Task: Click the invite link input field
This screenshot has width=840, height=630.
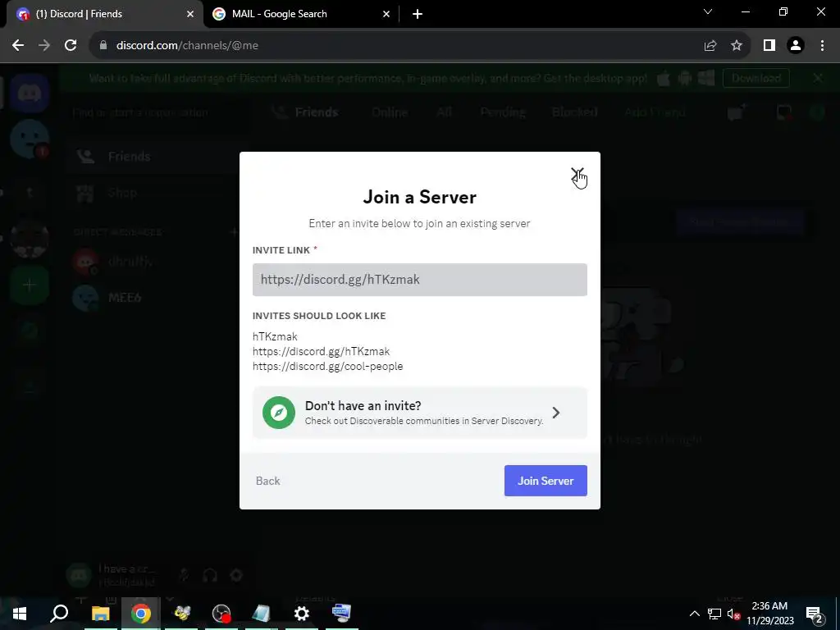Action: pos(419,280)
